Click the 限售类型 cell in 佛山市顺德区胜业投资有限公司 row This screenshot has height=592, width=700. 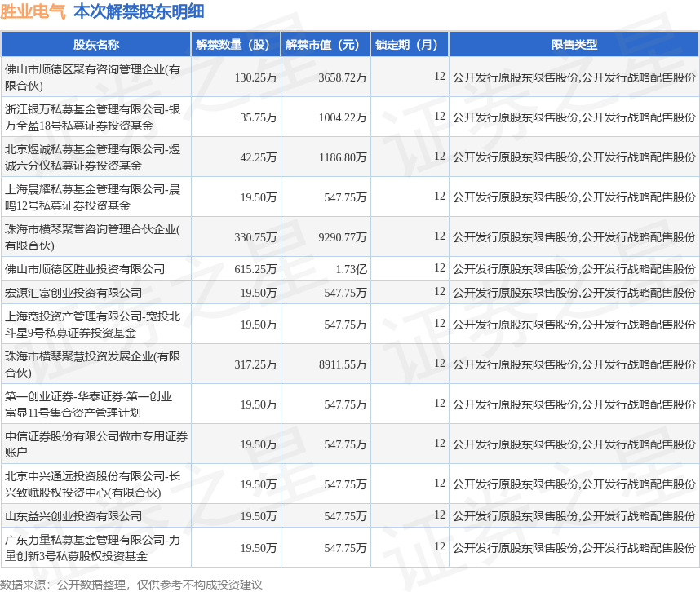(x=574, y=269)
